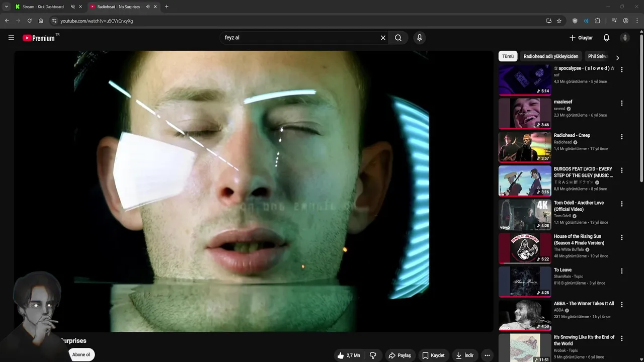
Task: Focus the search field containing 'feyz al'
Action: tap(300, 38)
